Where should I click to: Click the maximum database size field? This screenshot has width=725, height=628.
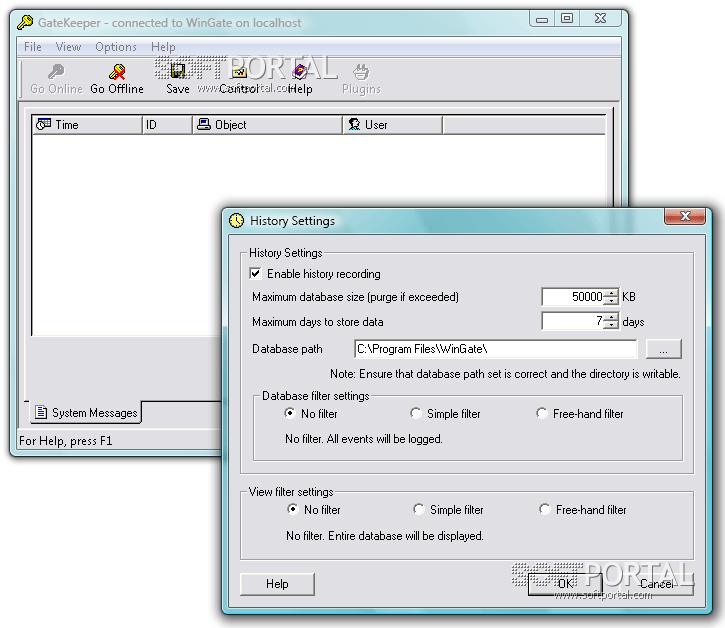[x=573, y=297]
